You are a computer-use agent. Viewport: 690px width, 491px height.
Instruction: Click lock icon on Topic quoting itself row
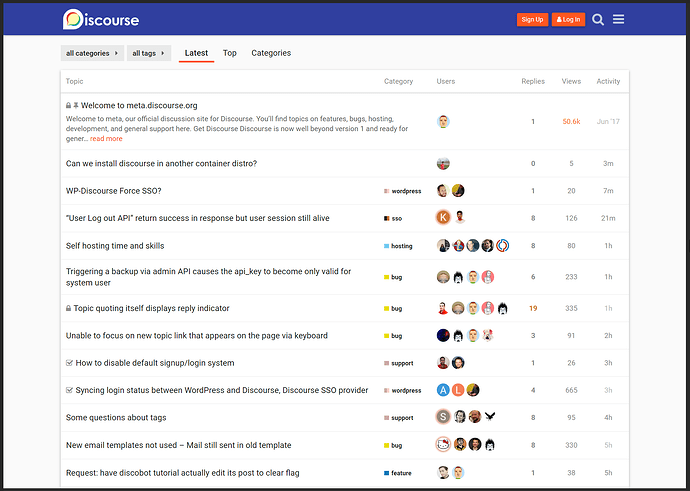click(68, 308)
